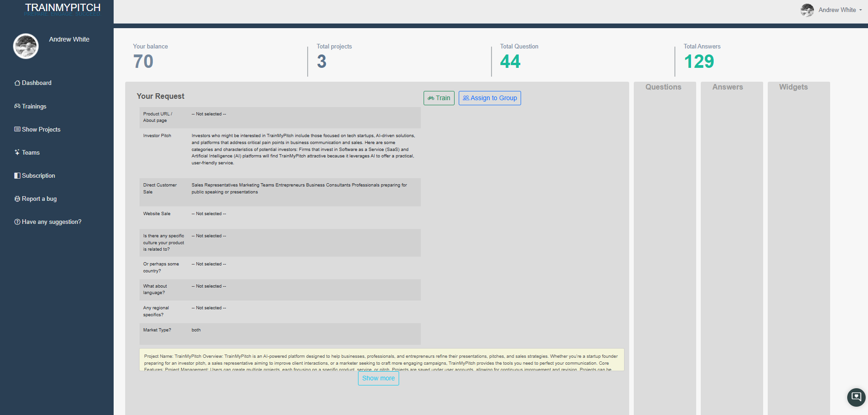Click the What about language? label
Image resolution: width=868 pixels, height=415 pixels.
(x=155, y=289)
